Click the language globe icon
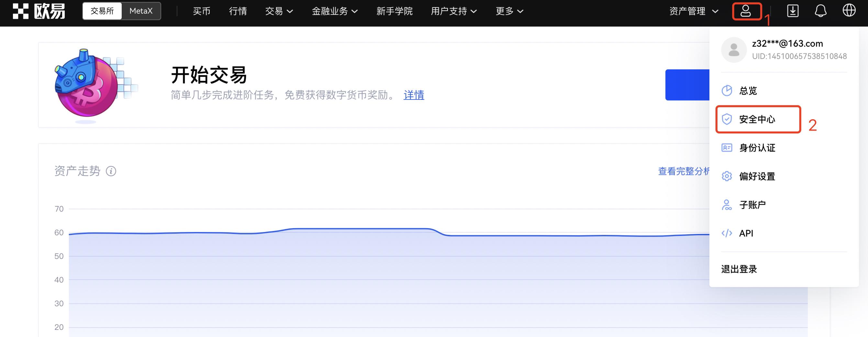 [x=849, y=11]
